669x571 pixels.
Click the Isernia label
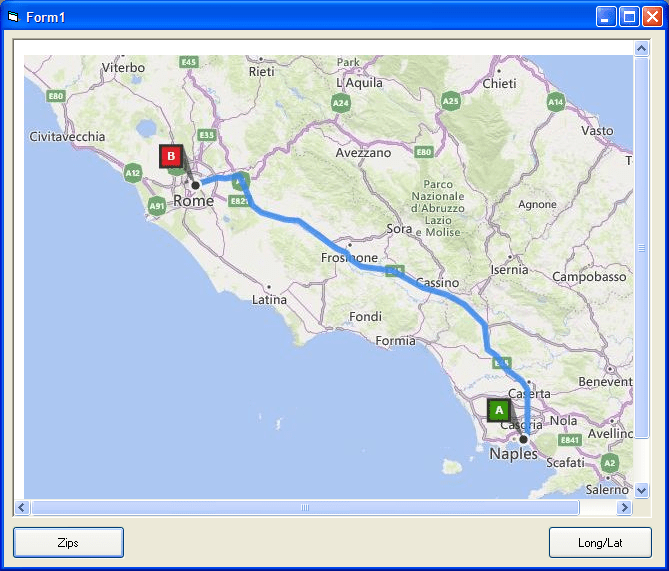[x=509, y=270]
